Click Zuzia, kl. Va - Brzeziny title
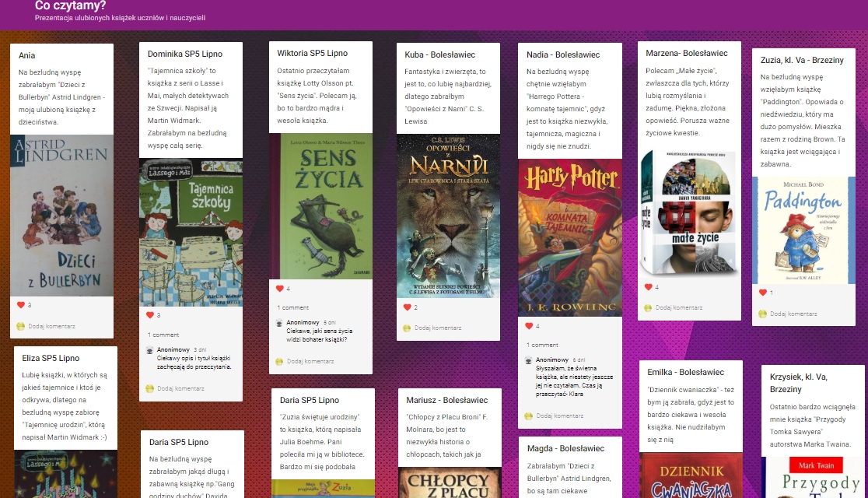This screenshot has height=498, width=868. [802, 60]
